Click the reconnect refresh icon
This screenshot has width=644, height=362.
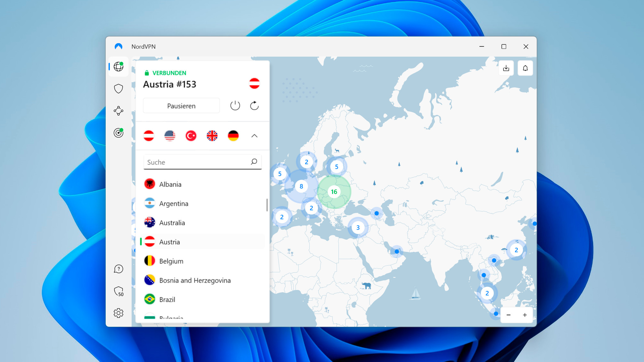[x=254, y=106]
